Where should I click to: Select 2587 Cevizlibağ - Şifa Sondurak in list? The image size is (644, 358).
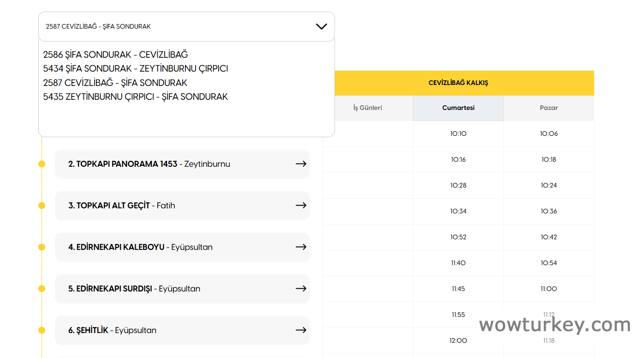tap(115, 83)
